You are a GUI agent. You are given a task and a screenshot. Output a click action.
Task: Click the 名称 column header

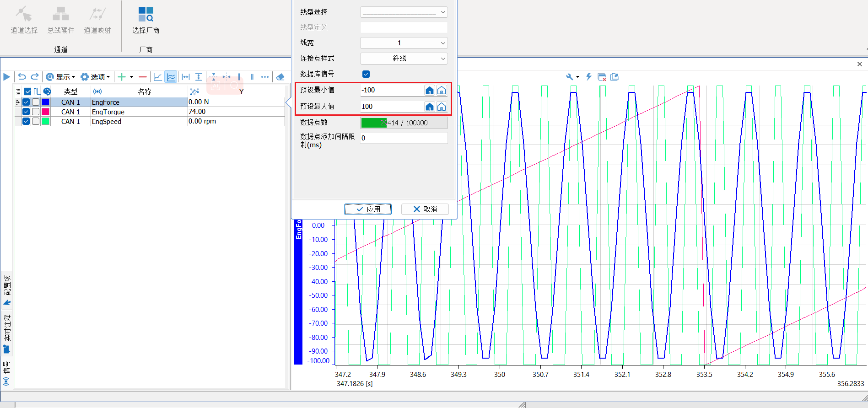(x=145, y=91)
